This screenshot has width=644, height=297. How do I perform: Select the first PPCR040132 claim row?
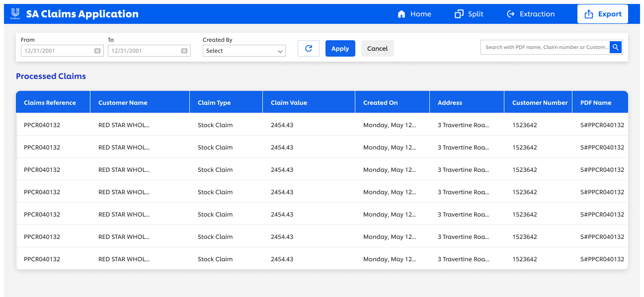click(x=42, y=125)
